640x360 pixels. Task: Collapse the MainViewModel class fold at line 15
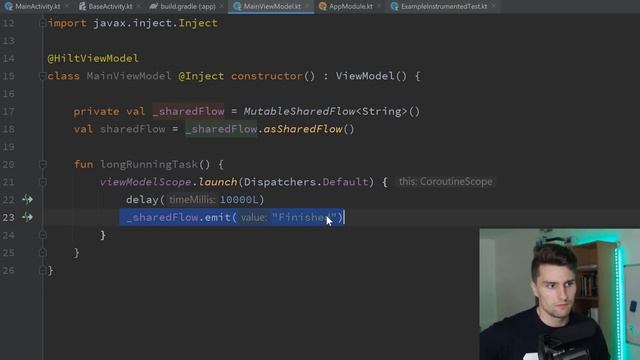click(x=42, y=76)
